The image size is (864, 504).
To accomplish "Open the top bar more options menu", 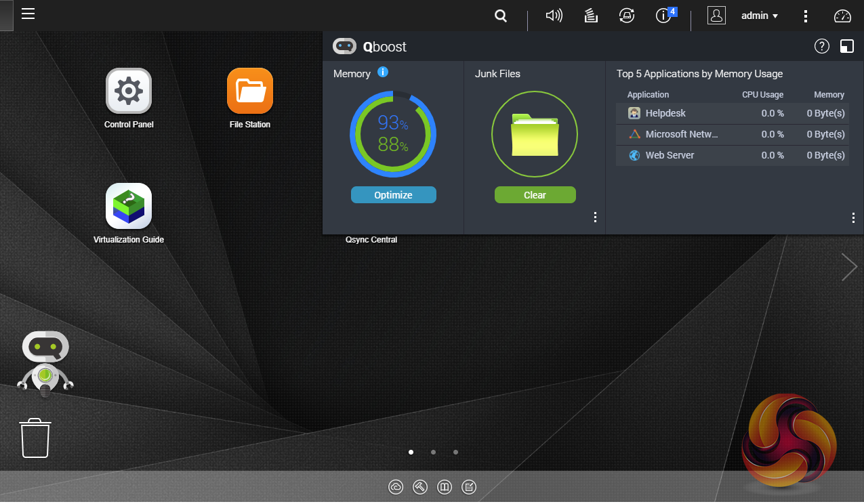I will coord(805,16).
